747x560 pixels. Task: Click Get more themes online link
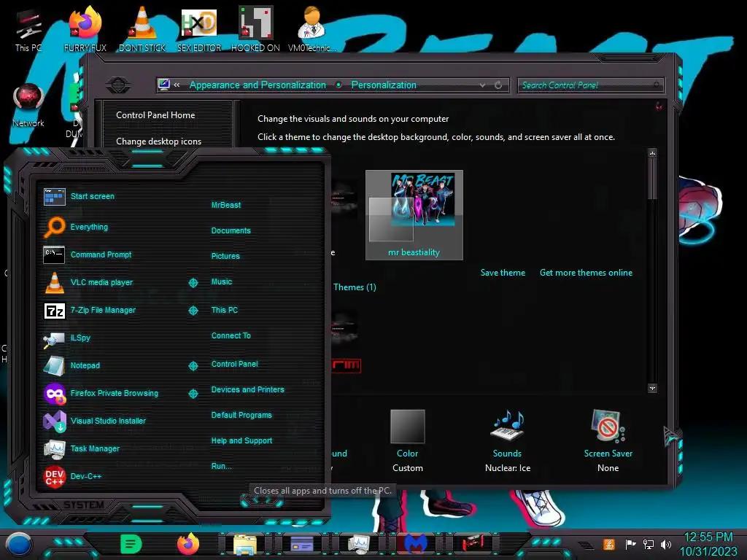click(586, 273)
